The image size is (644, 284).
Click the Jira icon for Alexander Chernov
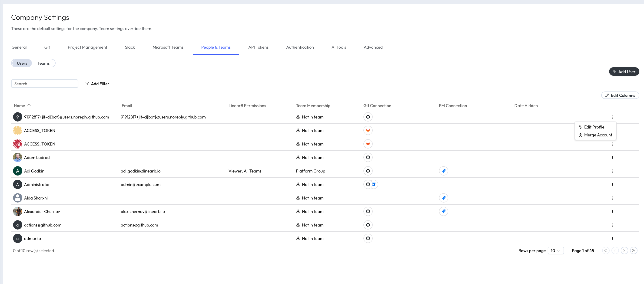pyautogui.click(x=443, y=211)
